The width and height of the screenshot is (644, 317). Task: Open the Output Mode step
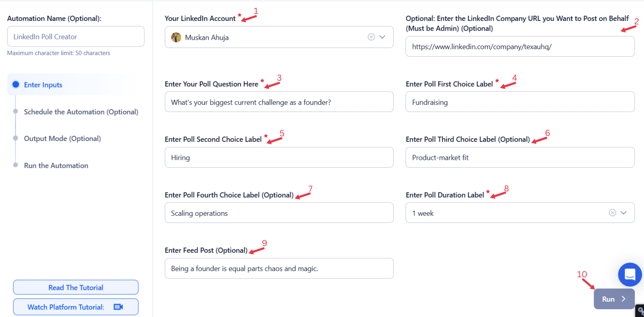[x=62, y=139]
